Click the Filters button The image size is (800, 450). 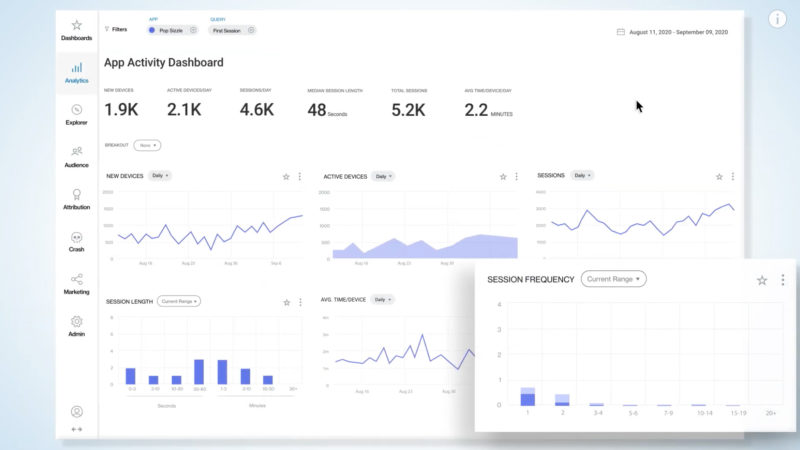(116, 30)
